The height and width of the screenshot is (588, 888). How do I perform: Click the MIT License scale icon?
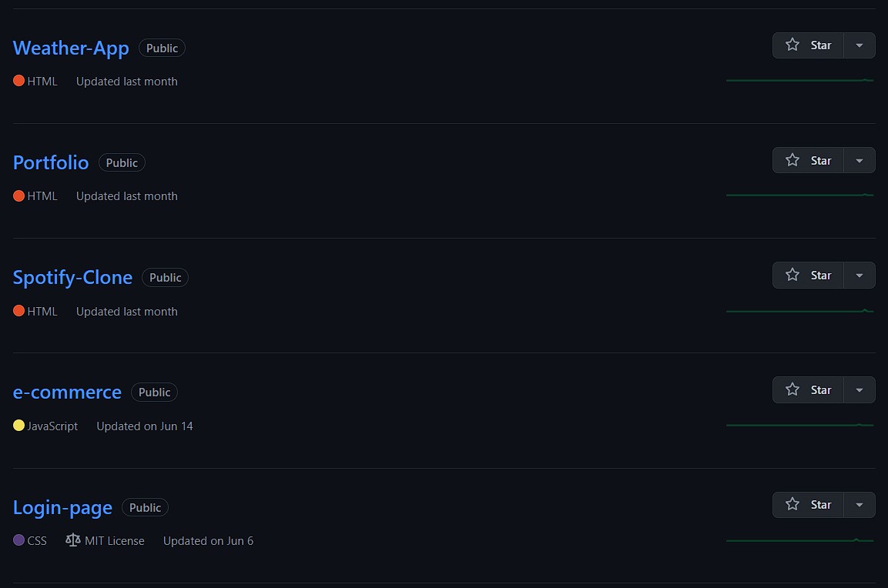click(73, 540)
